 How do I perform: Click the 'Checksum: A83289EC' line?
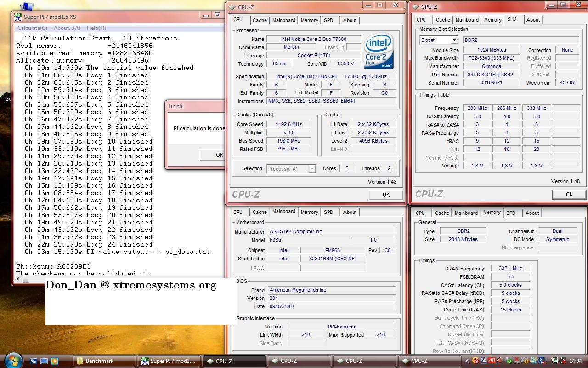point(53,266)
